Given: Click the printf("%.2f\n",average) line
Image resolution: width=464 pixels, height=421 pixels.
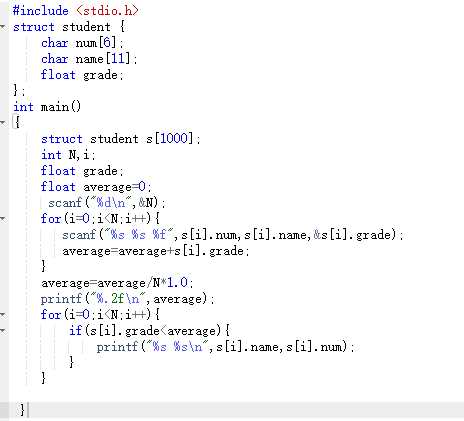Looking at the screenshot, I should tap(128, 299).
